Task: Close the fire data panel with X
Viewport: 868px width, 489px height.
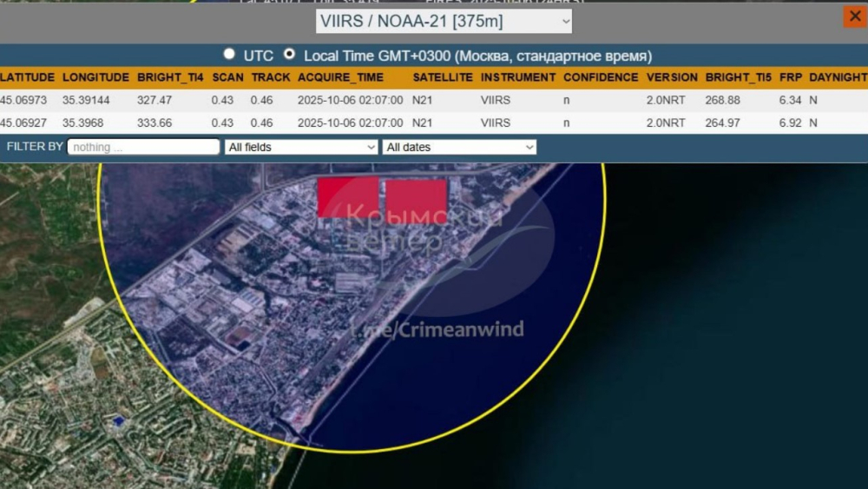Action: (854, 17)
